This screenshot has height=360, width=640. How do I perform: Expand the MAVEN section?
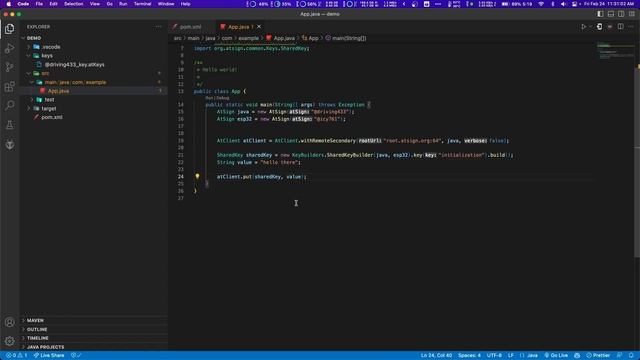point(35,320)
